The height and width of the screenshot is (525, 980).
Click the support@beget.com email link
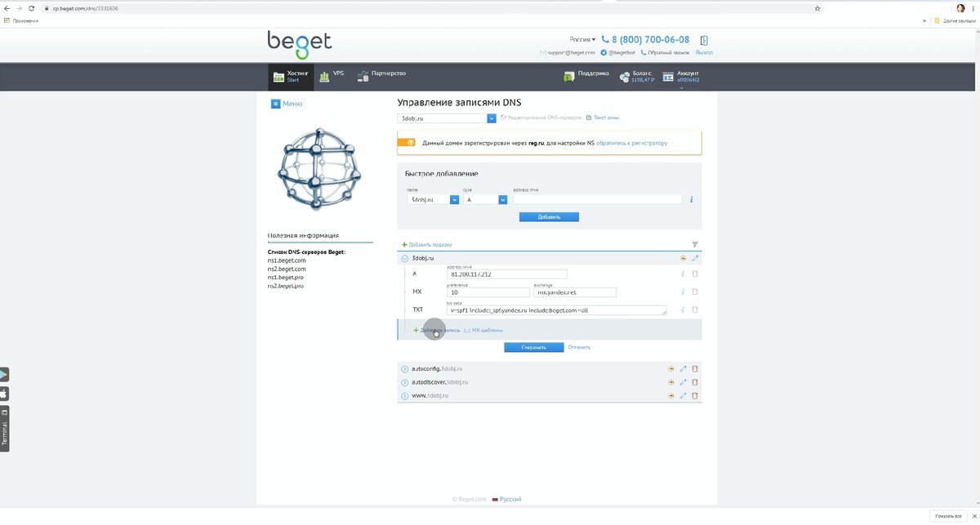tap(568, 52)
